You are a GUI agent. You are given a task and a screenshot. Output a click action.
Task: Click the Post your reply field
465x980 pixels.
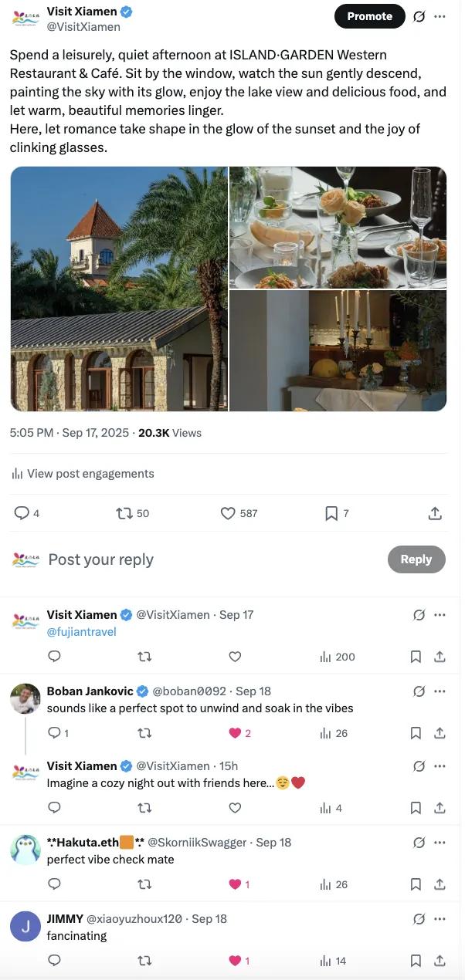tap(193, 559)
